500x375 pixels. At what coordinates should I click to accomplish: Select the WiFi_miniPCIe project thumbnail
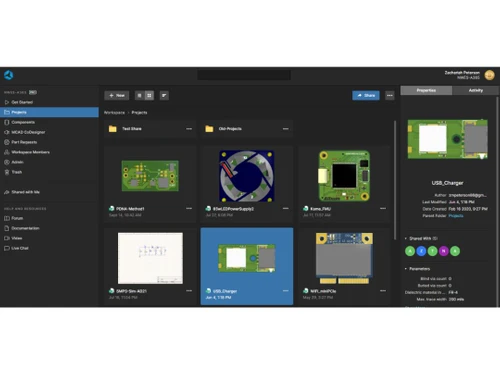click(x=344, y=258)
